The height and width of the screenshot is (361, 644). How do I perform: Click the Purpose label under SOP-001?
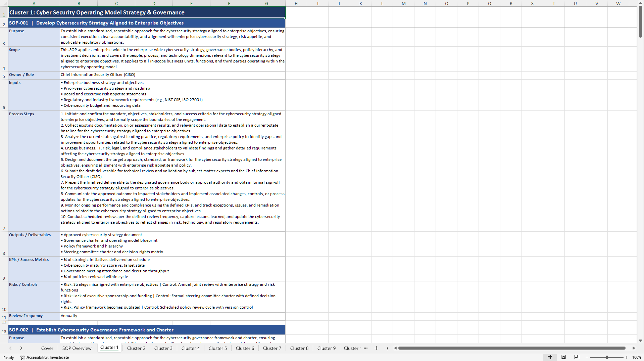[x=34, y=37]
